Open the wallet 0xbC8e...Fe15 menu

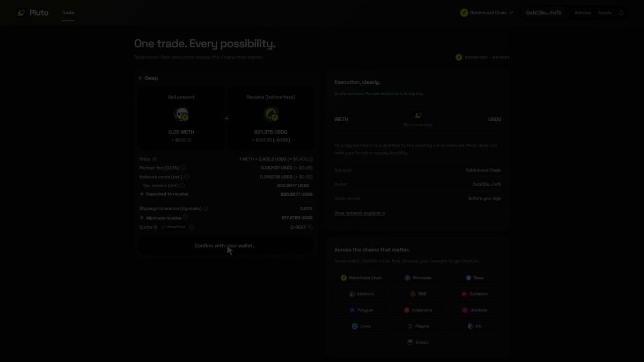click(544, 13)
